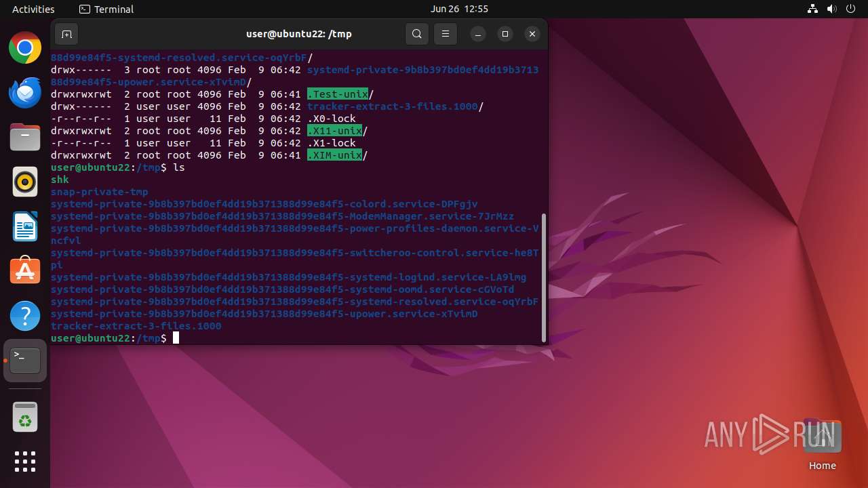The height and width of the screenshot is (488, 868).
Task: Show the applications grid
Action: point(25,462)
